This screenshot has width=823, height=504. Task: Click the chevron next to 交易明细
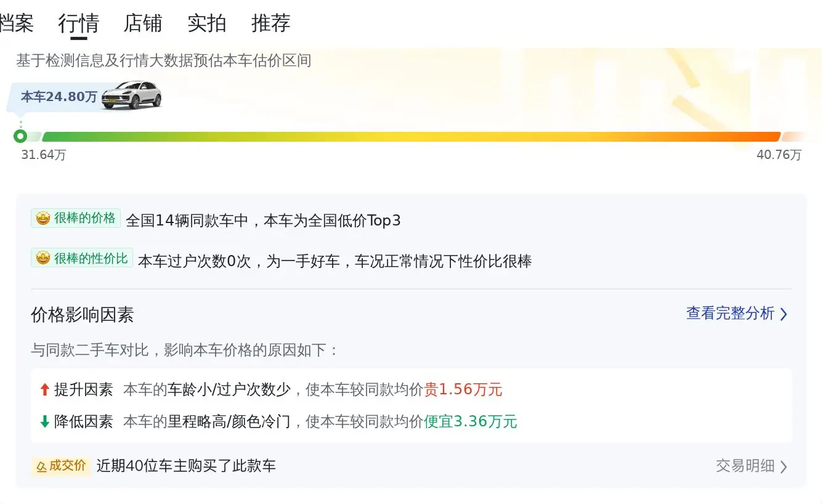point(784,466)
